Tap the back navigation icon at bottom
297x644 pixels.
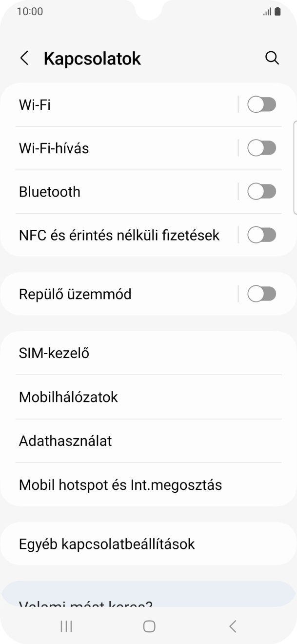click(x=232, y=626)
